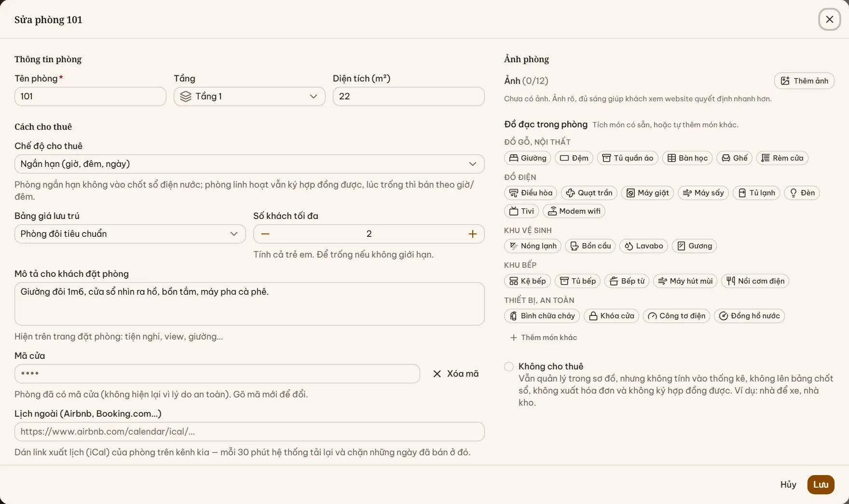
Task: Click the Bình chữa cháy icon chip
Action: [x=542, y=316]
